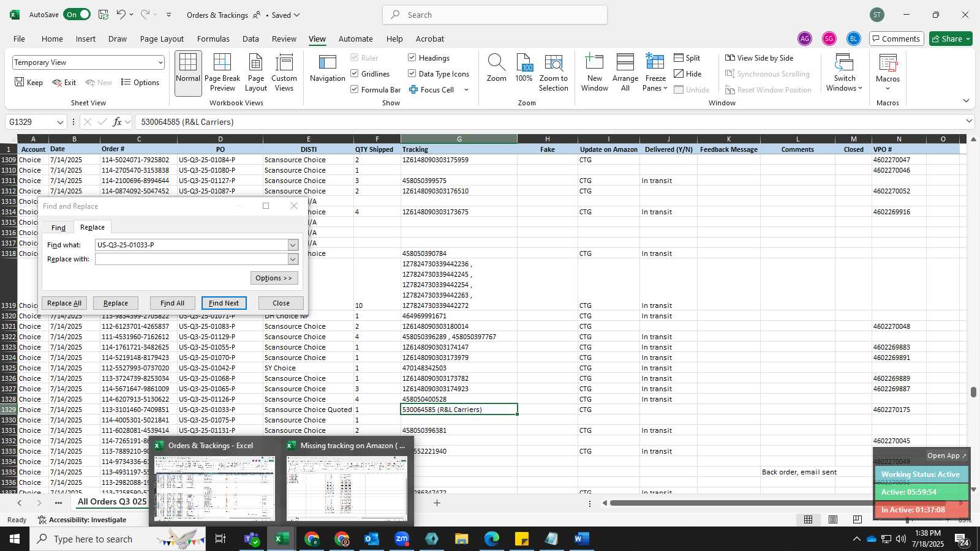Open Replace with history dropdown
Image resolution: width=980 pixels, height=551 pixels.
(x=293, y=259)
